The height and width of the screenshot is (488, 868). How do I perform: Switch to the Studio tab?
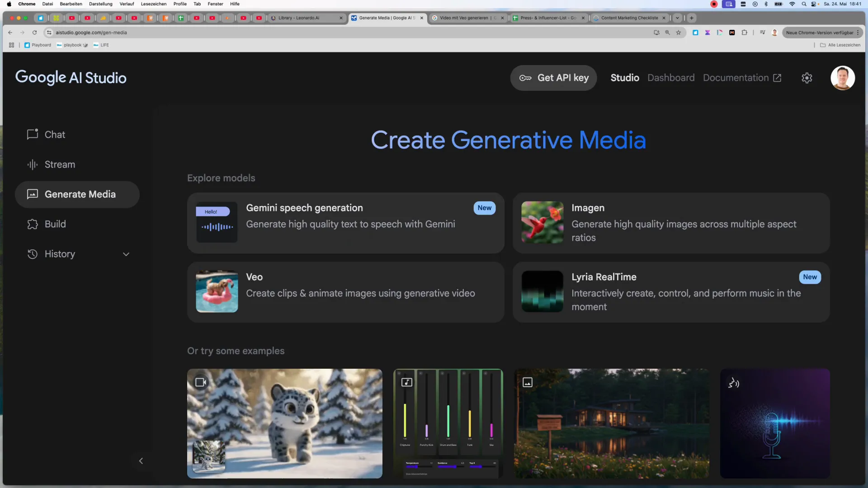[x=625, y=78]
